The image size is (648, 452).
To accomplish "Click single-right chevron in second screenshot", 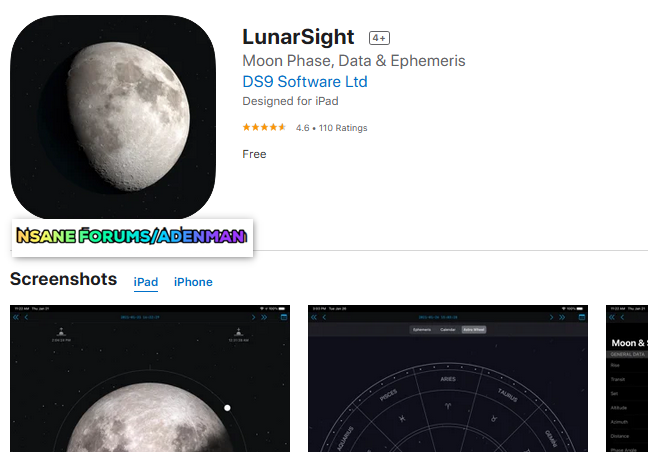I will [551, 317].
